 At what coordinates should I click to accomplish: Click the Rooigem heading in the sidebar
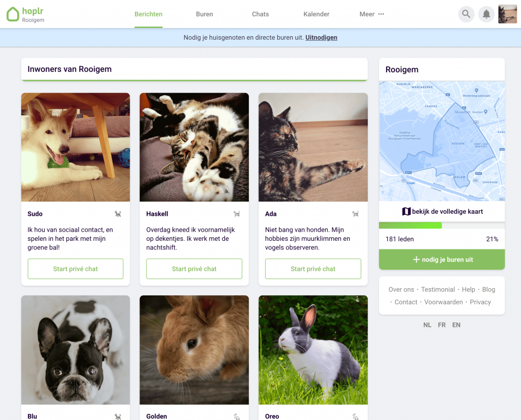402,70
